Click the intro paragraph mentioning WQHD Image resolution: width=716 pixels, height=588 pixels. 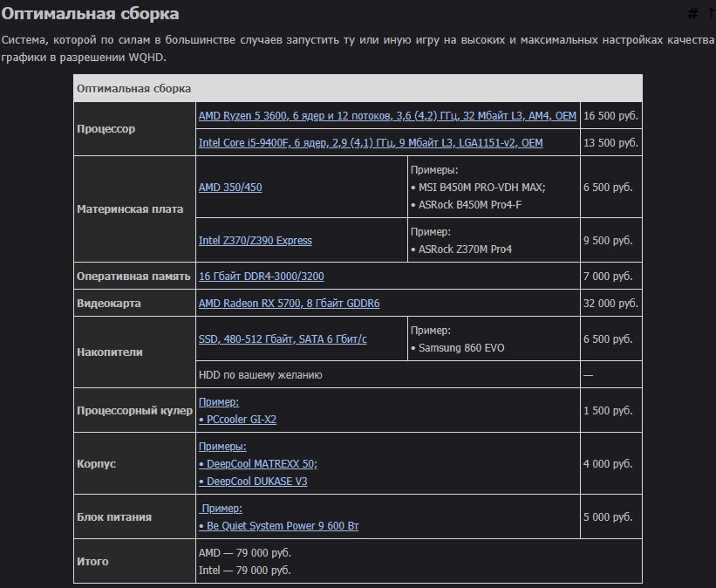pyautogui.click(x=358, y=49)
